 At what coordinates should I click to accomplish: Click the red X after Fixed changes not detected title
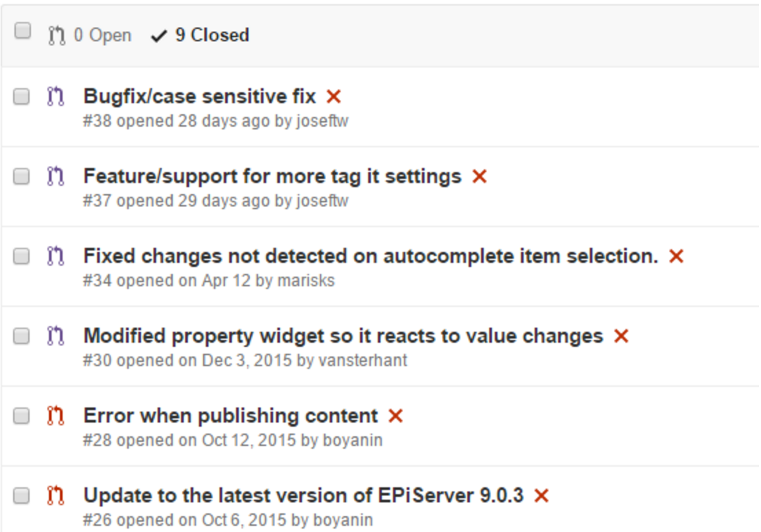click(x=676, y=256)
